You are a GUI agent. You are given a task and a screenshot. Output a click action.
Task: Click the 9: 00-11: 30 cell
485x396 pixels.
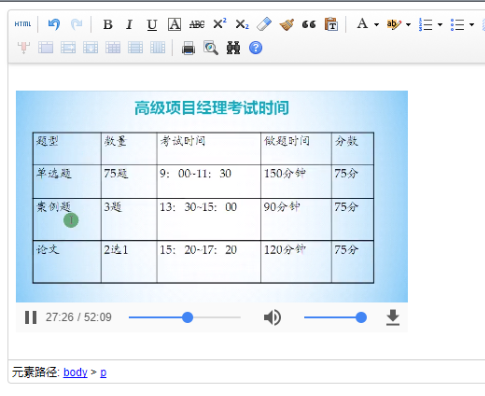point(209,181)
